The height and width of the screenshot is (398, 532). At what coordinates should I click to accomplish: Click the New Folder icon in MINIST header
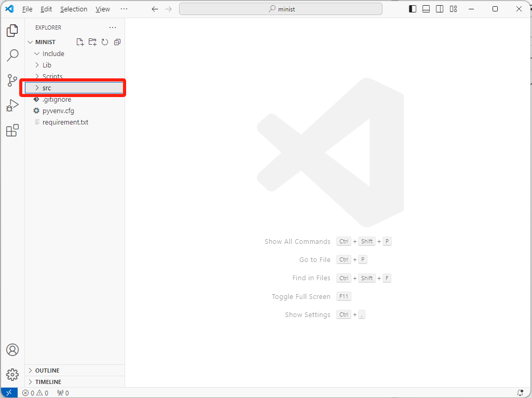(x=92, y=42)
